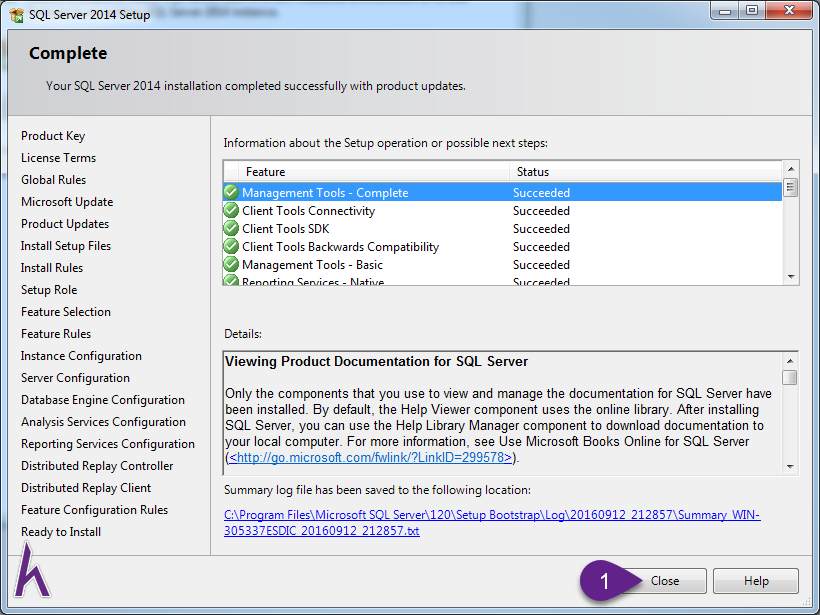The height and width of the screenshot is (615, 820).
Task: Click the "License Terms" step in the sidebar
Action: click(59, 158)
